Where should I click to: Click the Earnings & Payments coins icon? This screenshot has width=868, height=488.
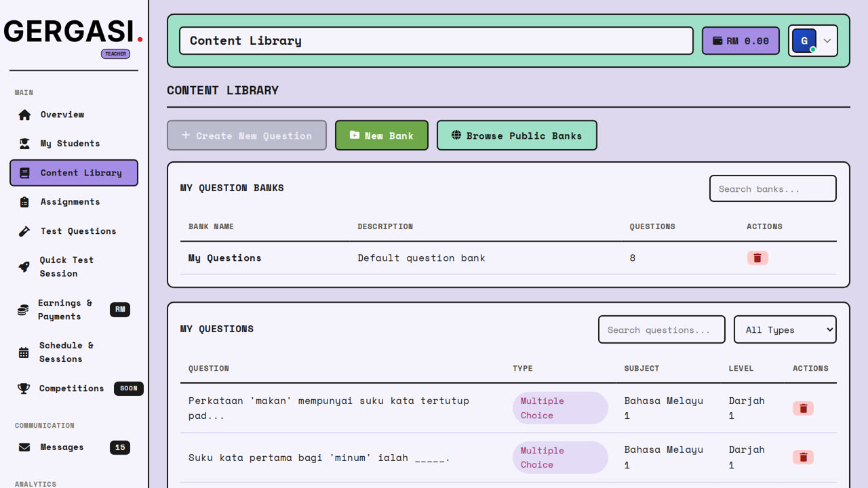tap(23, 310)
